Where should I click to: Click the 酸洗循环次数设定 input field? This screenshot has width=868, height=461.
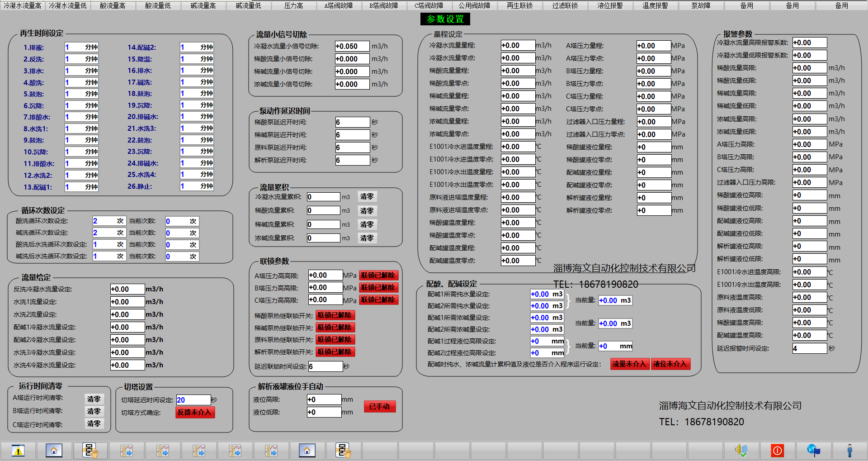click(x=109, y=221)
